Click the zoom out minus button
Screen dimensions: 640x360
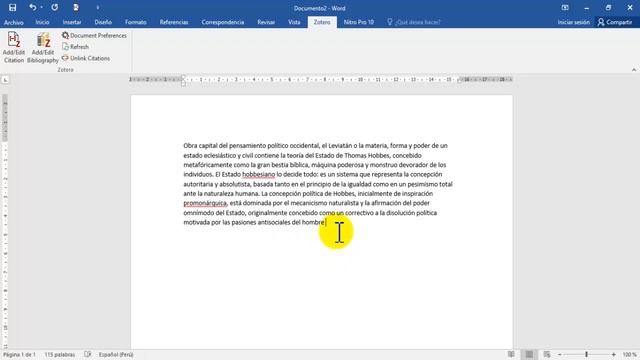[x=560, y=355]
